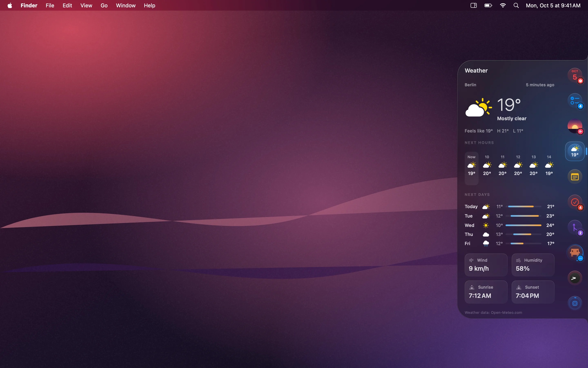Open the dark terminal prompt widget
The image size is (588, 368).
575,278
